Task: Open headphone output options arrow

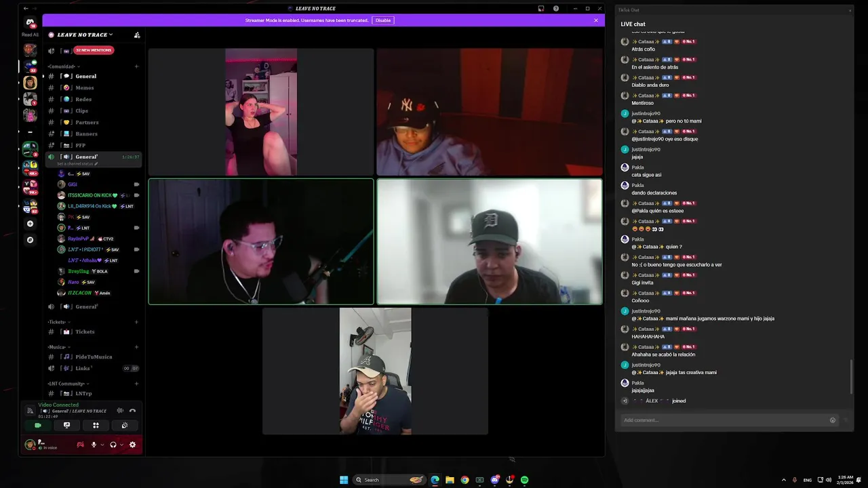Action: (121, 445)
